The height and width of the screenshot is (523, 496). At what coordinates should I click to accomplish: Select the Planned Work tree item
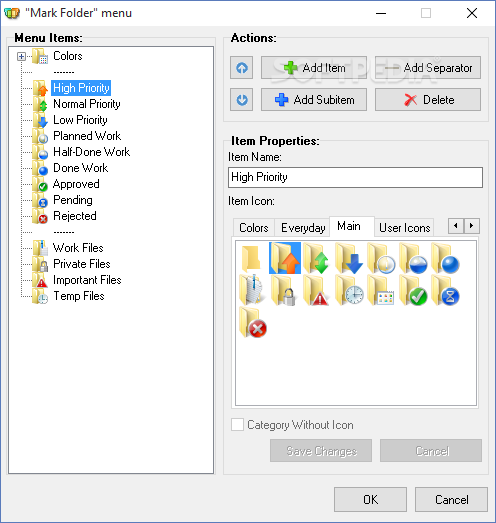point(87,136)
